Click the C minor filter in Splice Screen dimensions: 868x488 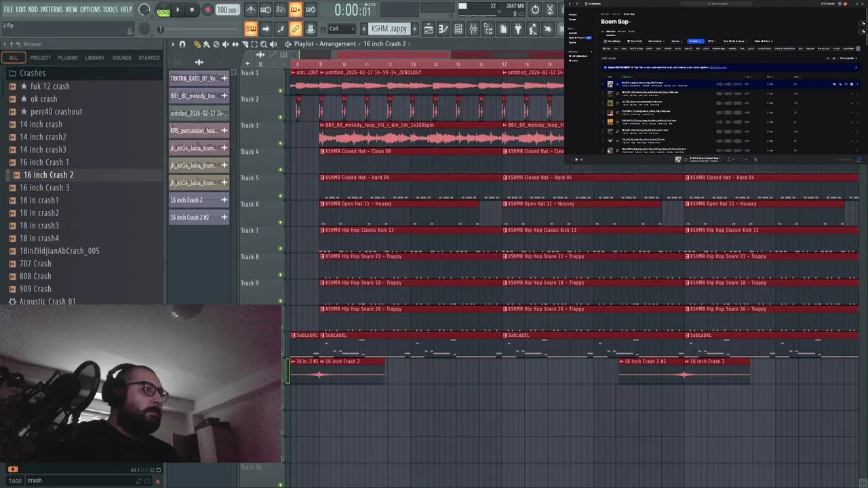(695, 41)
